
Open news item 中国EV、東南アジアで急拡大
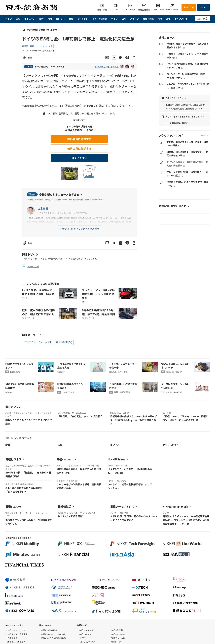coord(188,45)
